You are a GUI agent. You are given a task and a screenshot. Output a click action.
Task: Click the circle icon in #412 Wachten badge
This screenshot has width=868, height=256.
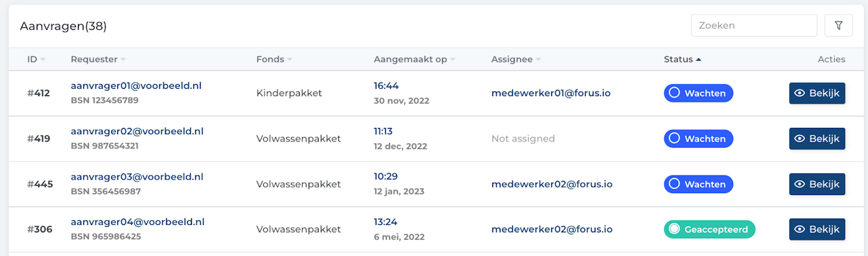tap(675, 93)
